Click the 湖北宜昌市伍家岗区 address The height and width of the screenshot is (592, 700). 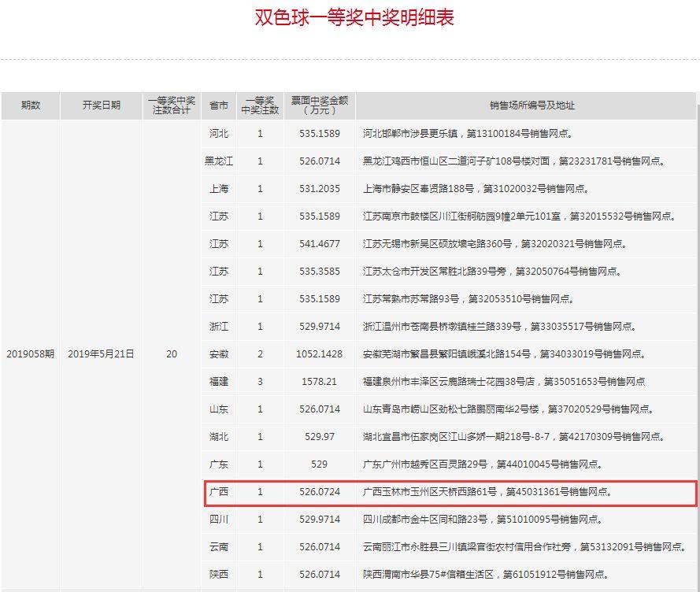(x=514, y=437)
